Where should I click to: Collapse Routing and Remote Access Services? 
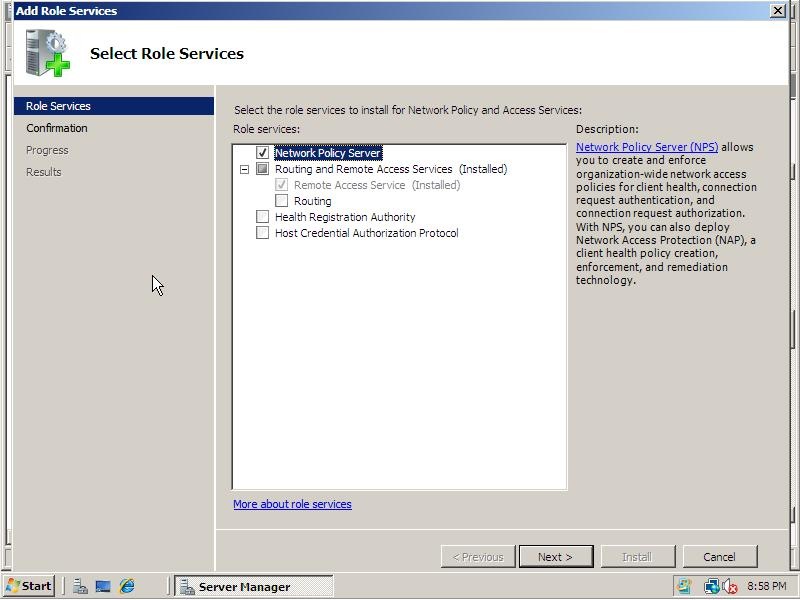click(x=242, y=168)
